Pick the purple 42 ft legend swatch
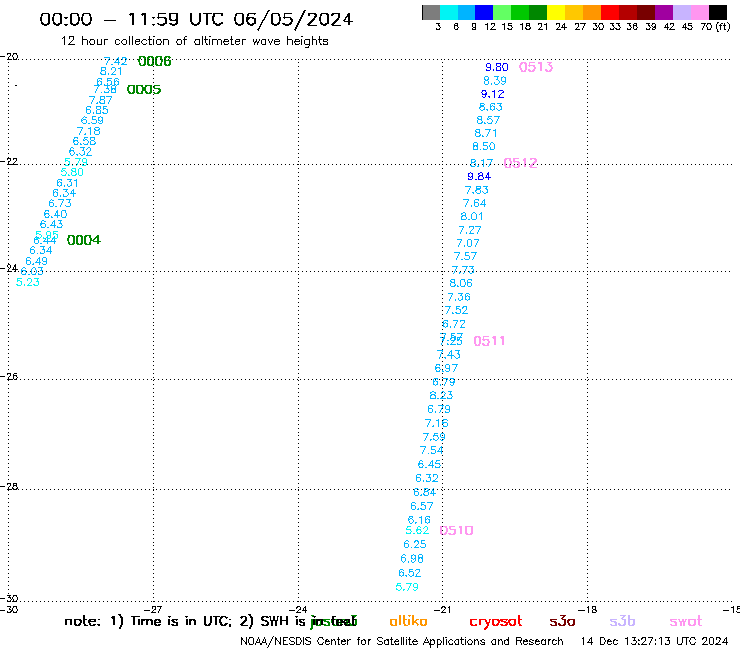740x650 pixels. [664, 12]
